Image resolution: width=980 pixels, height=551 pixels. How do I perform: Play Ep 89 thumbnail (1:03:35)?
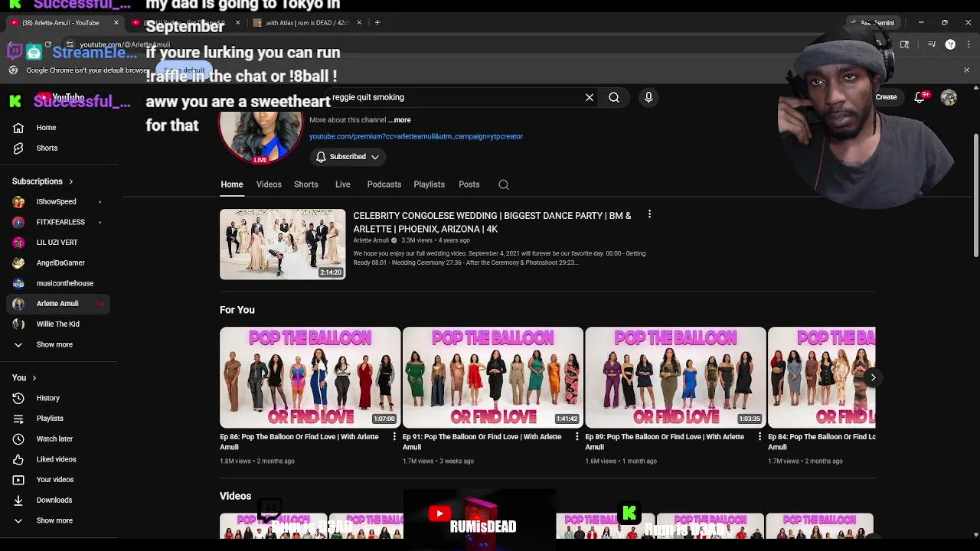tap(675, 377)
